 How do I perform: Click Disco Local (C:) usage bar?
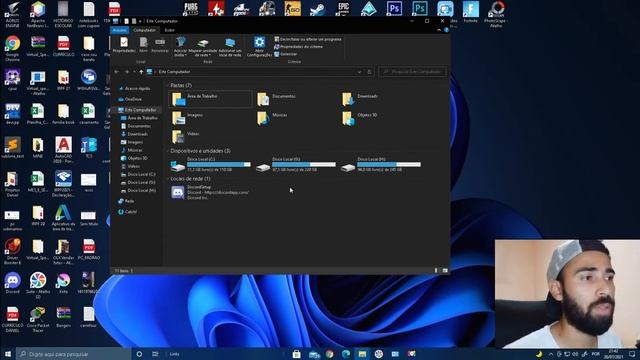[x=219, y=164]
